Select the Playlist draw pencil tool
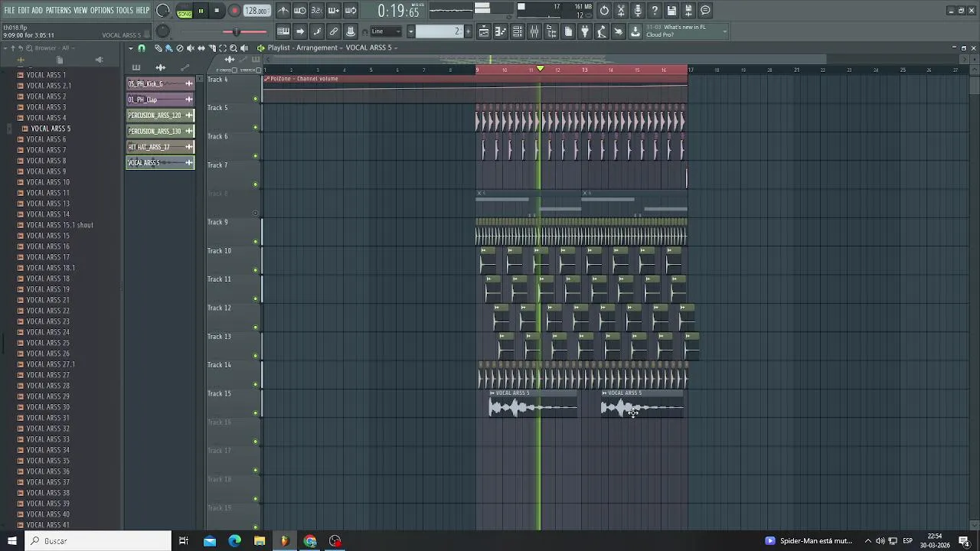The width and height of the screenshot is (980, 551). [158, 48]
